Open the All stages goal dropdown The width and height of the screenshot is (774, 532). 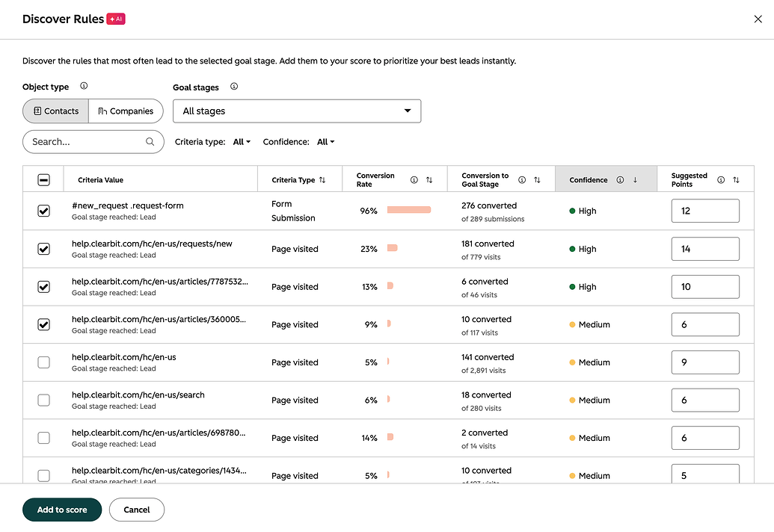click(297, 111)
